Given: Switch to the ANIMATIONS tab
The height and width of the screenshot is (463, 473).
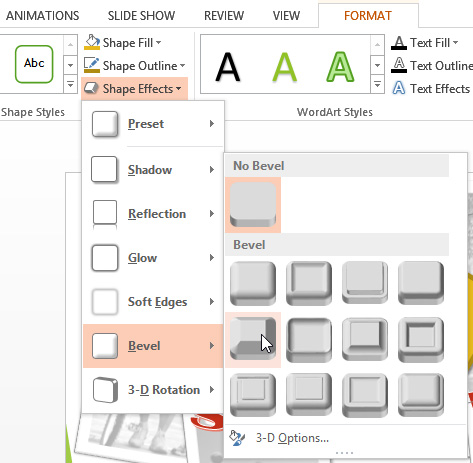Looking at the screenshot, I should (43, 16).
